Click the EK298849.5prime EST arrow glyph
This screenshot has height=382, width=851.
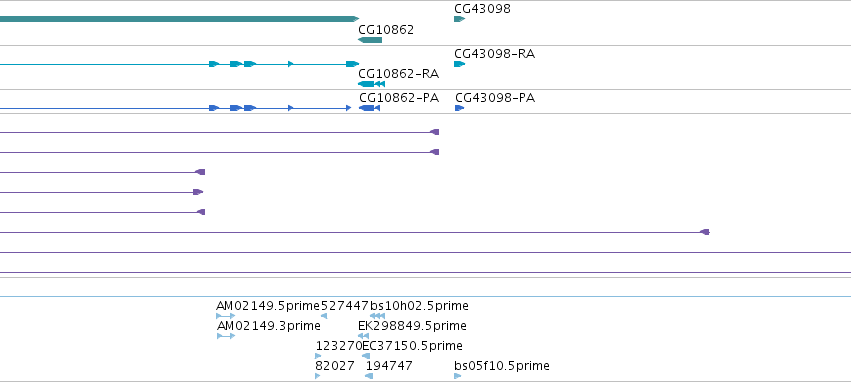[x=364, y=336]
